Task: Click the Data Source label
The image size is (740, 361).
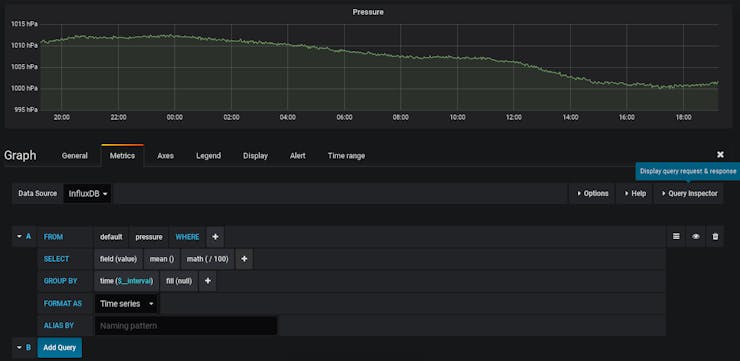Action: tap(37, 193)
